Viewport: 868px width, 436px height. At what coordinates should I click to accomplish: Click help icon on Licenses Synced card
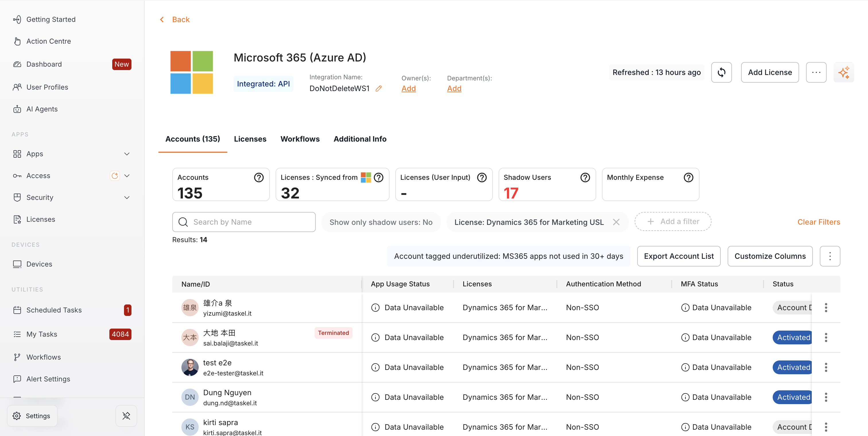point(379,178)
